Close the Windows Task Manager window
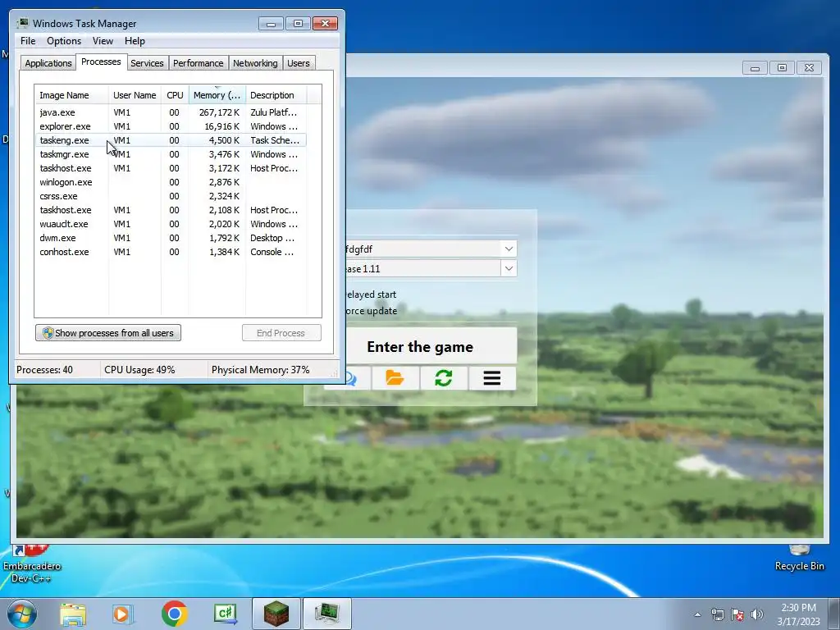The width and height of the screenshot is (840, 630). [325, 23]
